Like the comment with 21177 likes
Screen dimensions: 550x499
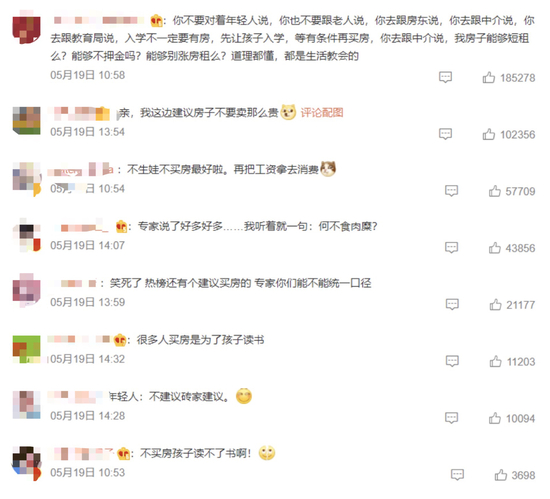coord(495,305)
